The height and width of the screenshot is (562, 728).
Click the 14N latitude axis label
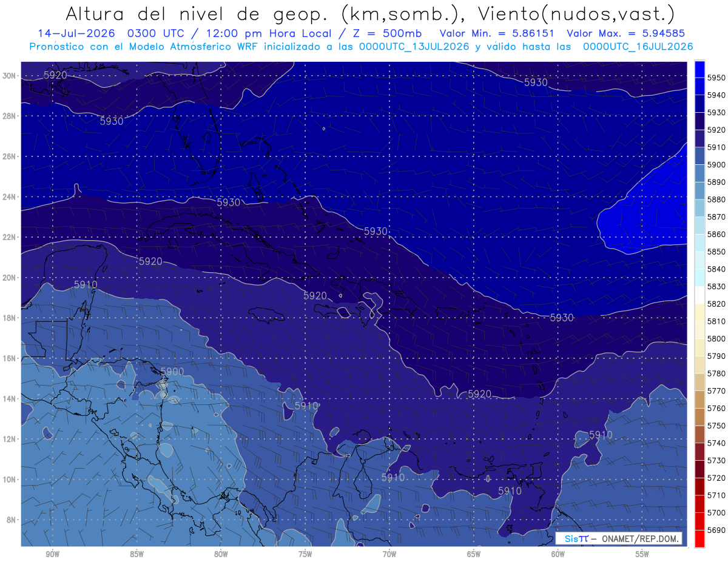click(x=10, y=399)
